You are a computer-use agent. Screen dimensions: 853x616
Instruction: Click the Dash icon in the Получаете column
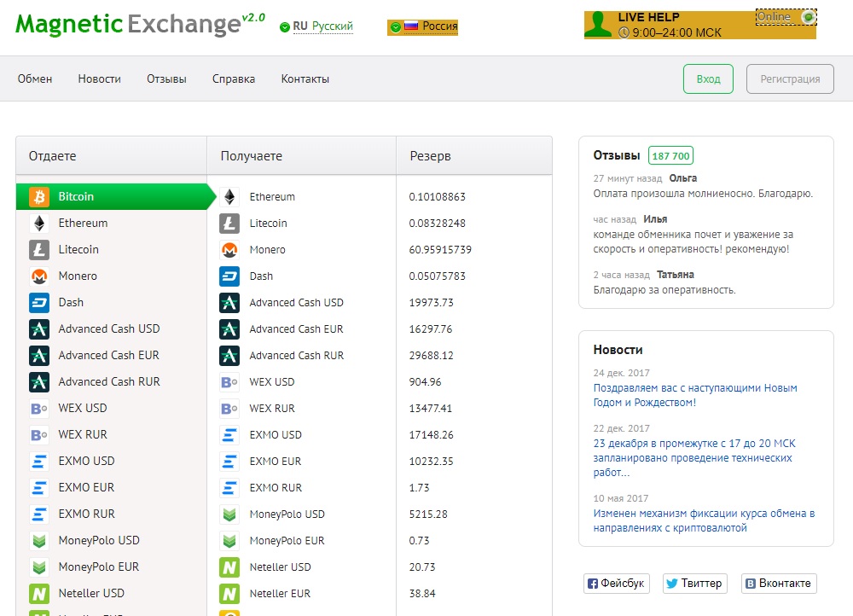coord(229,276)
